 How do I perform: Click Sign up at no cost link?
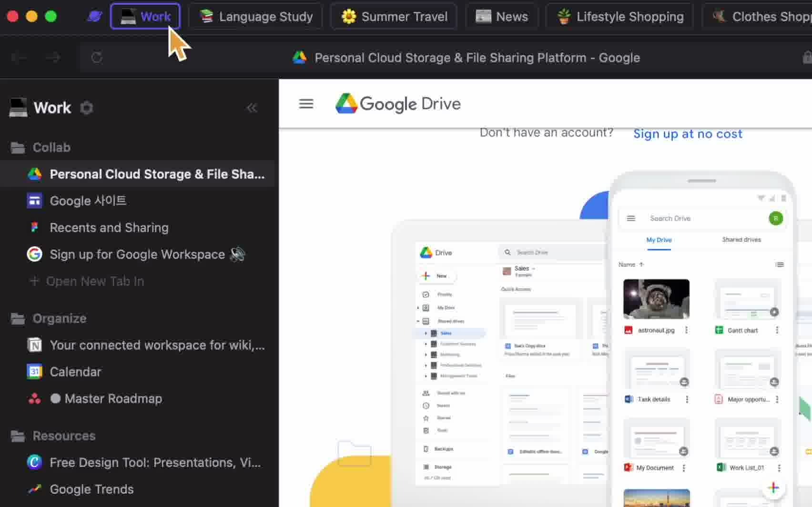(x=688, y=134)
